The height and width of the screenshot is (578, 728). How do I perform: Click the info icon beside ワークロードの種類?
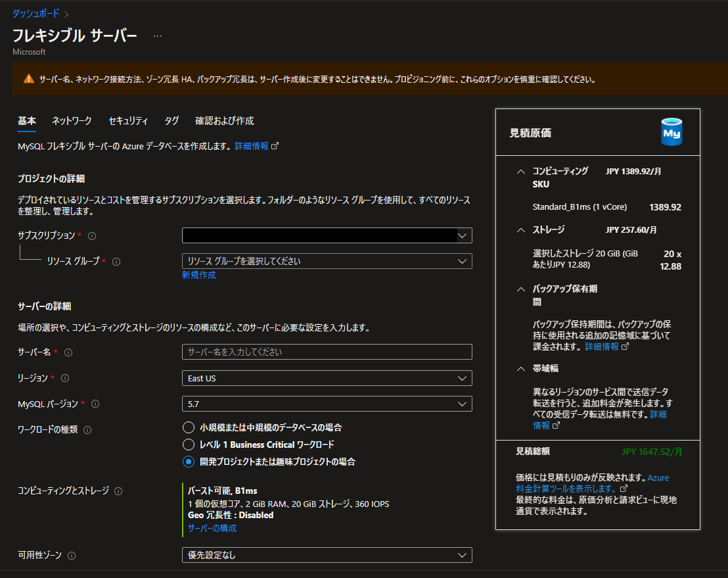pos(87,430)
